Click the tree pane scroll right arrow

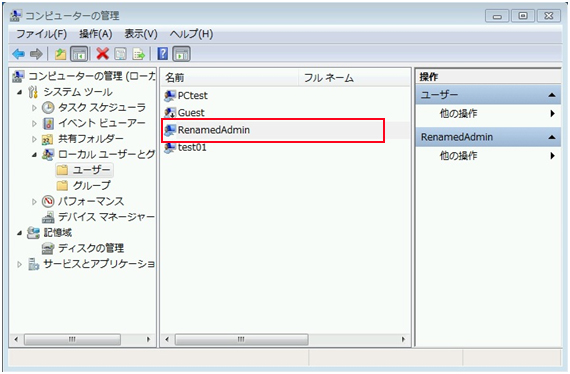tap(148, 339)
